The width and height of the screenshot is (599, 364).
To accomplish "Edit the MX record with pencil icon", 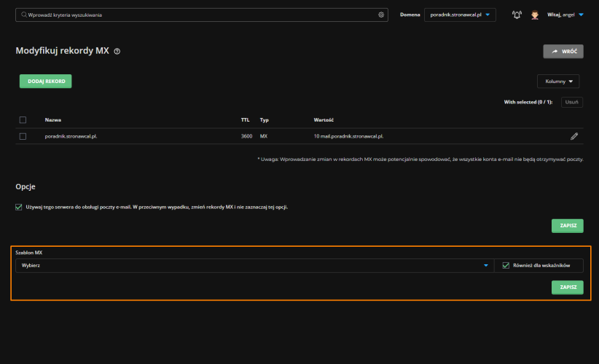I will coord(574,136).
